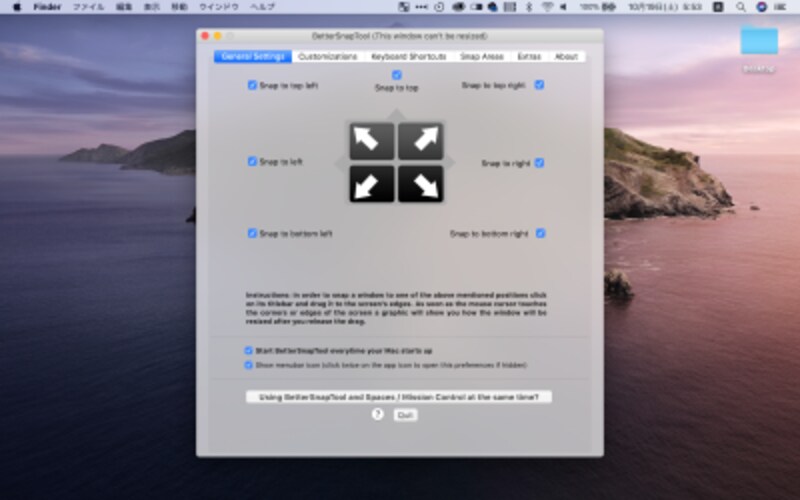Open the volume menu bar icon
Image resolution: width=800 pixels, height=500 pixels.
[x=563, y=7]
